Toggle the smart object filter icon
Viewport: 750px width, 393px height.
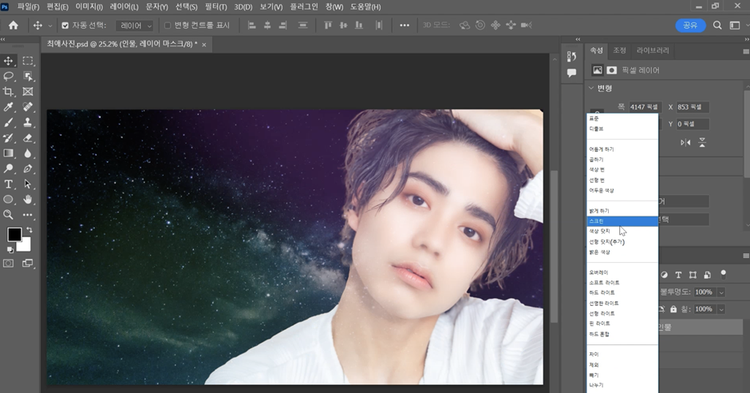[x=707, y=275]
